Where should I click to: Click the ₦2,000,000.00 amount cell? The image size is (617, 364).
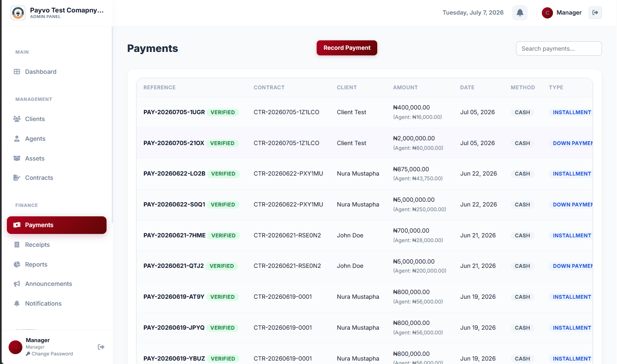point(414,138)
